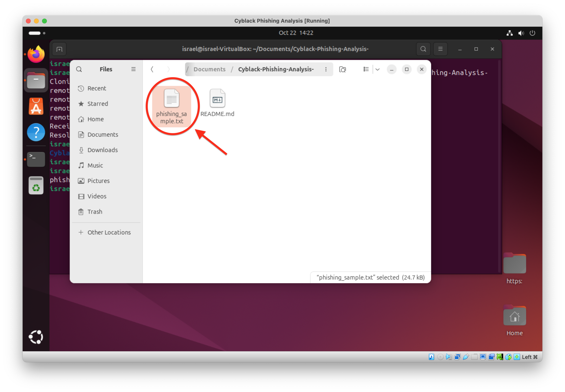Open the Files sidebar hamburger menu
The width and height of the screenshot is (565, 392).
(133, 69)
